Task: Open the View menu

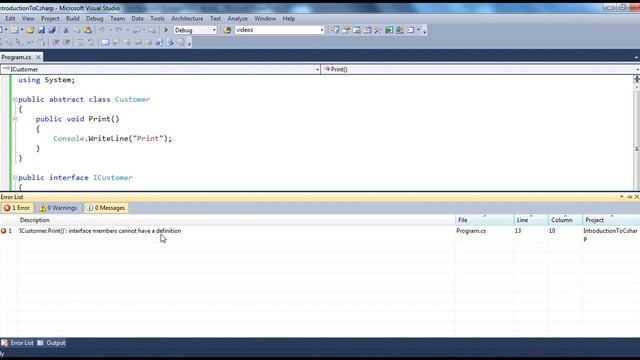Action: (28, 18)
